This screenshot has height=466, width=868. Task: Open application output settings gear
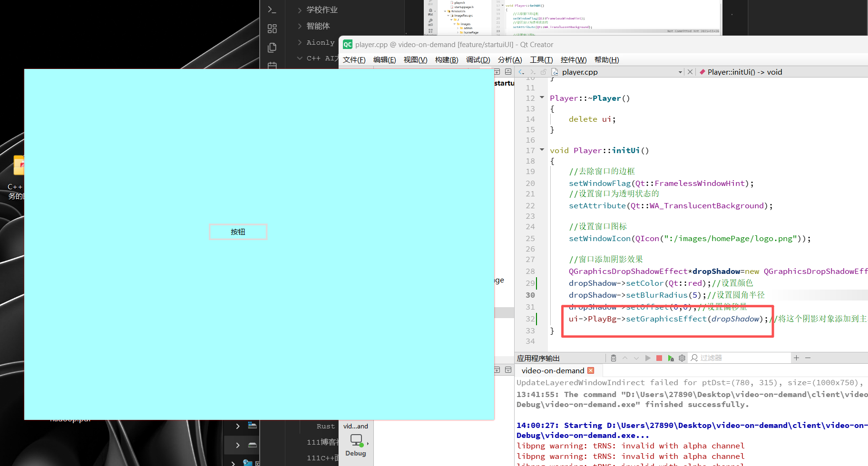point(682,358)
